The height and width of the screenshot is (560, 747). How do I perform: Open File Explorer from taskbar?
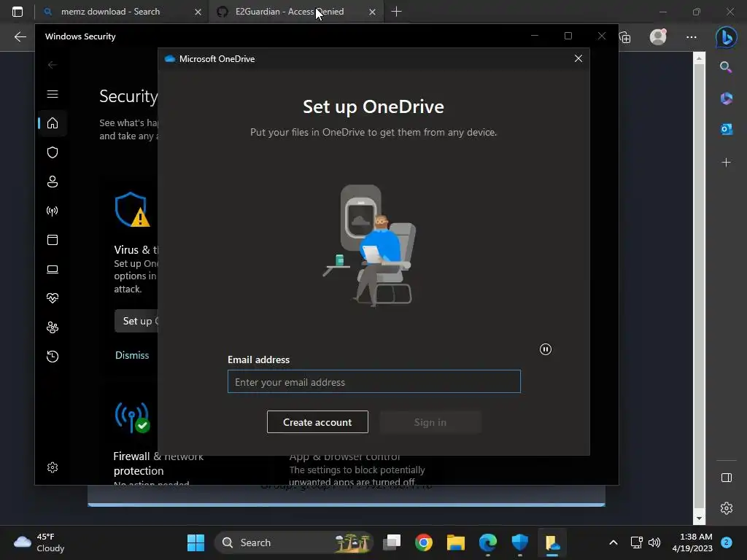[x=455, y=542]
